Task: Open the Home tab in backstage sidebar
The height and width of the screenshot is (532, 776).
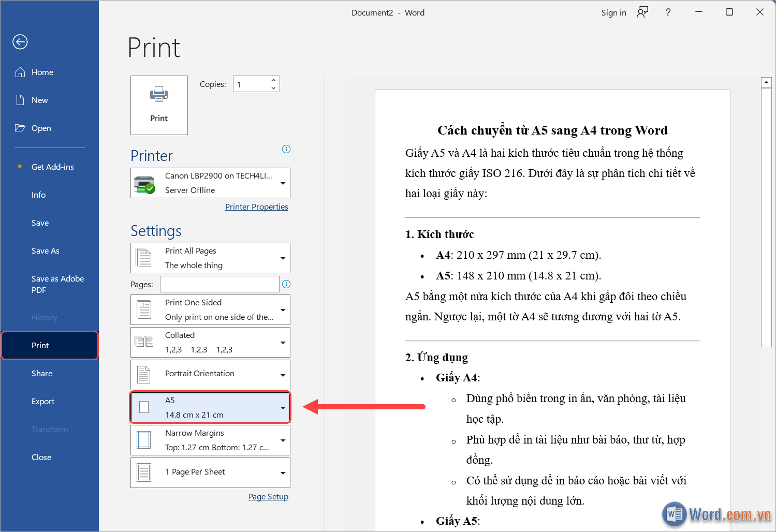Action: (50, 72)
